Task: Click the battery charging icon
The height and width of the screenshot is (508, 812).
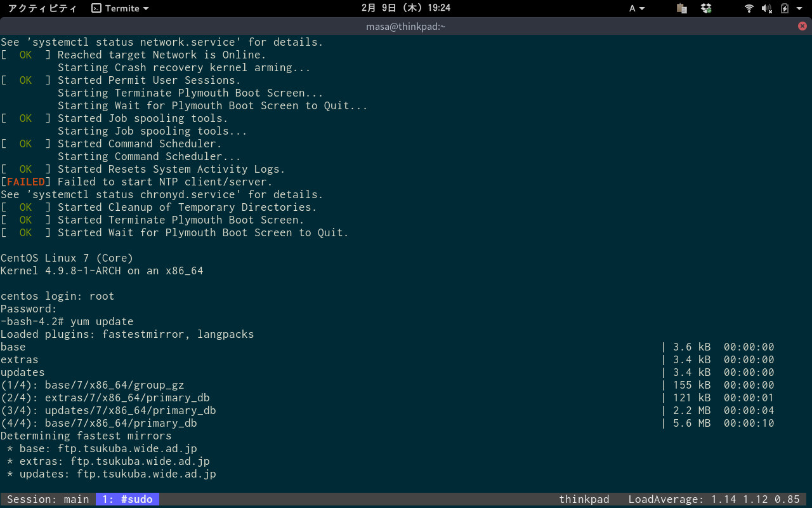Action: (x=785, y=8)
